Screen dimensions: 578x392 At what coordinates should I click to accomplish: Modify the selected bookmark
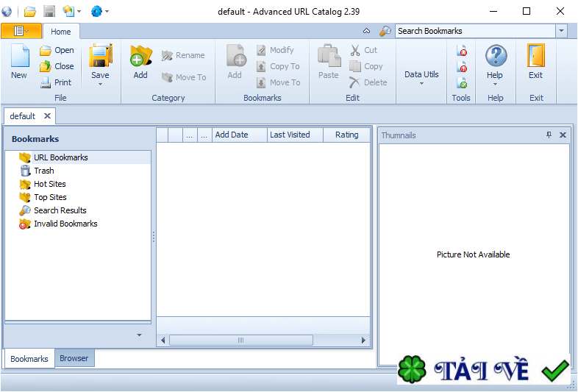(x=275, y=50)
